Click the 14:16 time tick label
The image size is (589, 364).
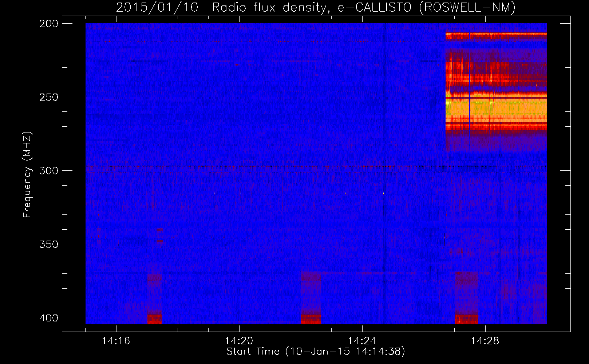(116, 341)
